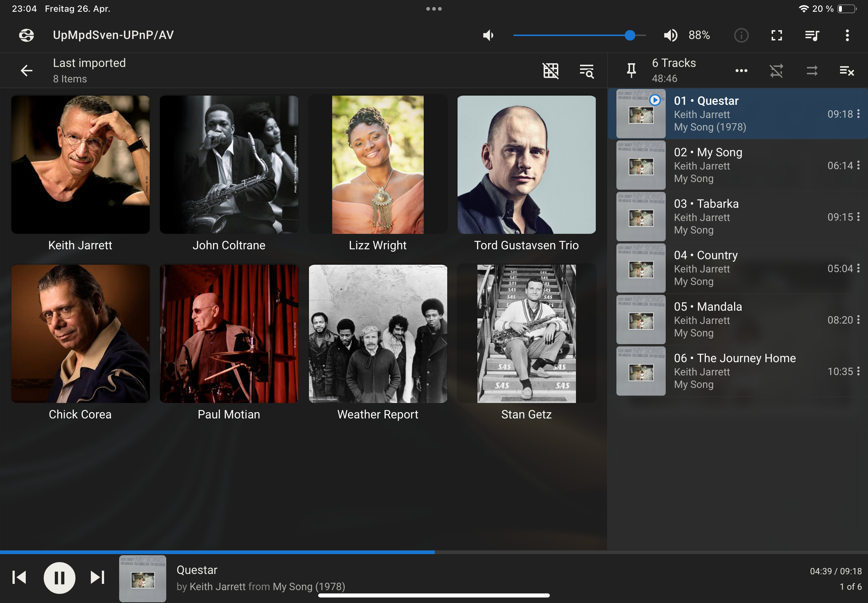
Task: Skip to the next track
Action: [x=97, y=577]
